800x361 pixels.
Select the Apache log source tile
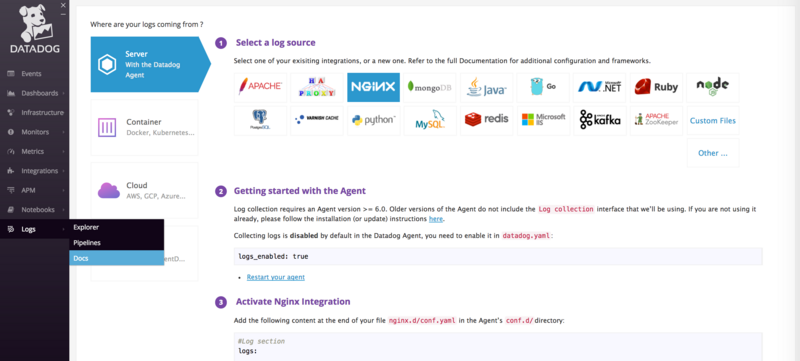(260, 87)
